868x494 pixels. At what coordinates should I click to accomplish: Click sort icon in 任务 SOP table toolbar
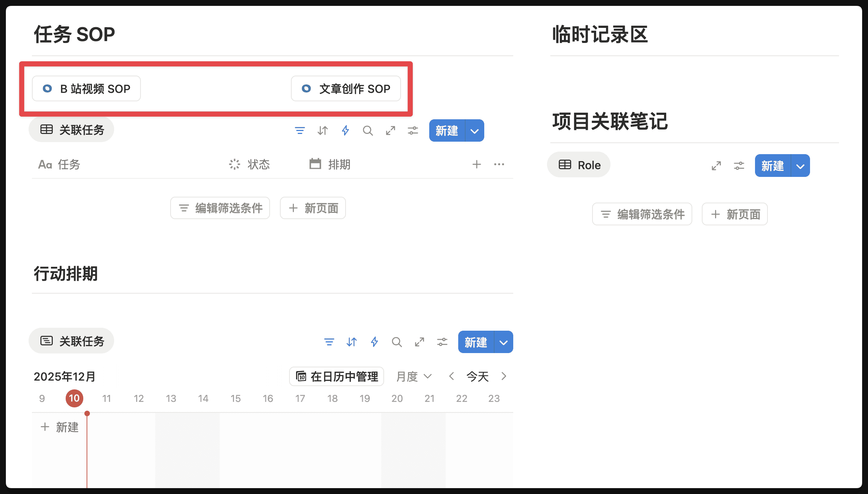click(322, 131)
